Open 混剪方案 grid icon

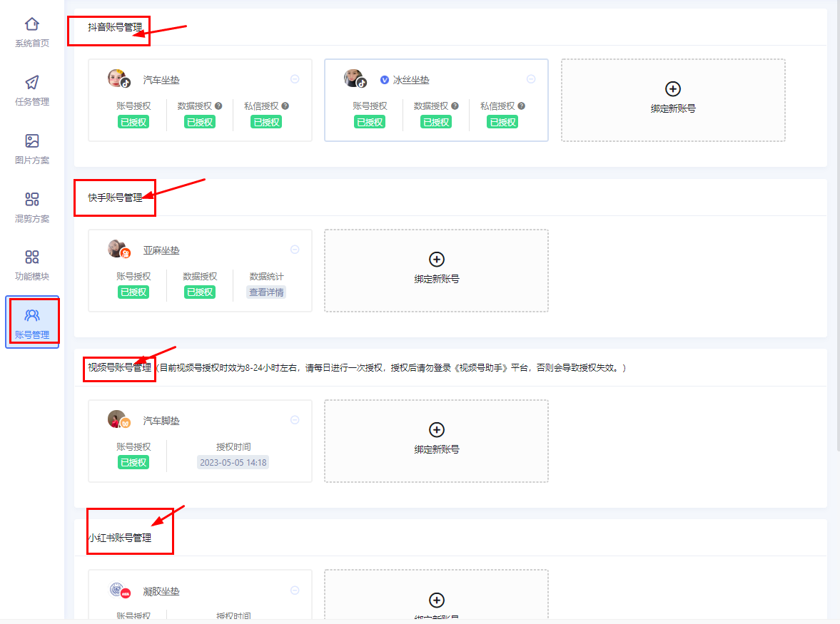(x=32, y=199)
